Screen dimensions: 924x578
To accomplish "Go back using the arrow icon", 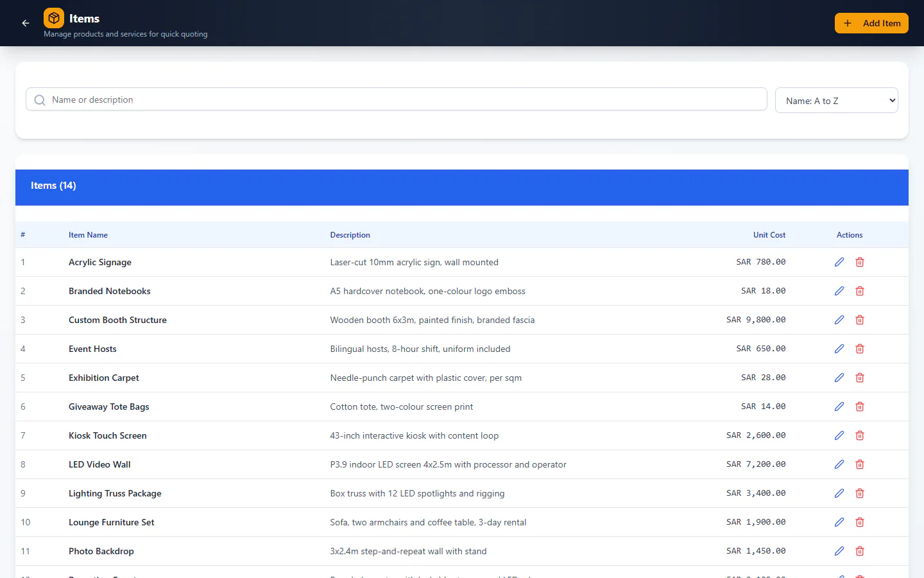I will coord(26,23).
